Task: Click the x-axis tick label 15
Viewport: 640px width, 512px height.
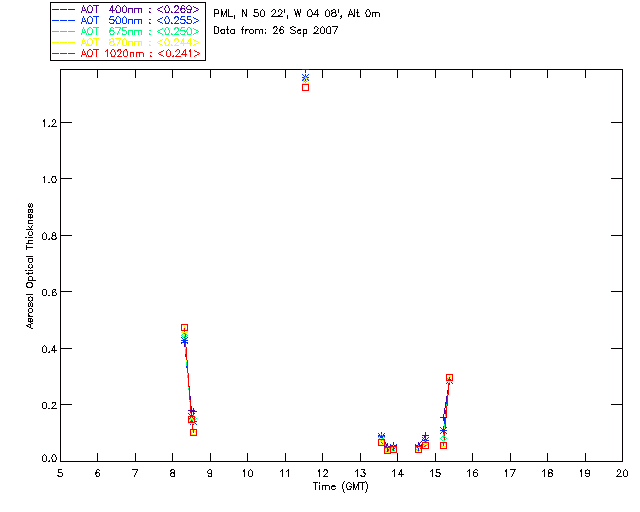Action: (435, 473)
